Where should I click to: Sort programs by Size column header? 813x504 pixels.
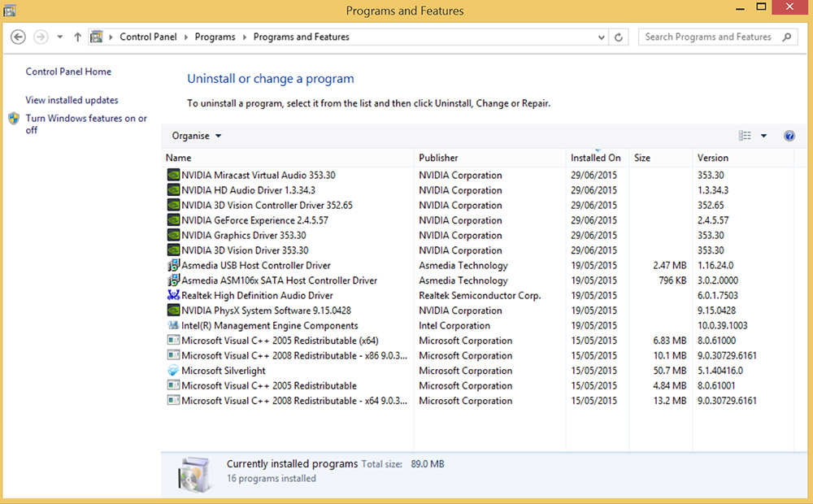(642, 158)
